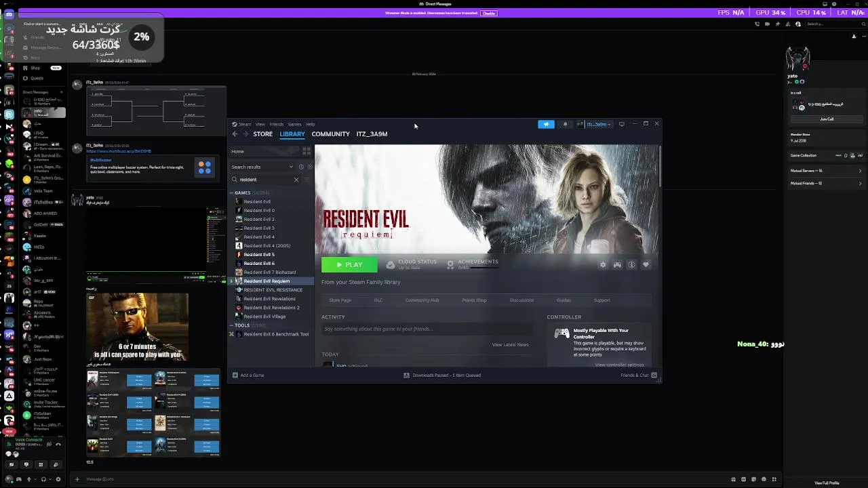Add game to favorites heart icon
The height and width of the screenshot is (488, 868).
coord(646,264)
